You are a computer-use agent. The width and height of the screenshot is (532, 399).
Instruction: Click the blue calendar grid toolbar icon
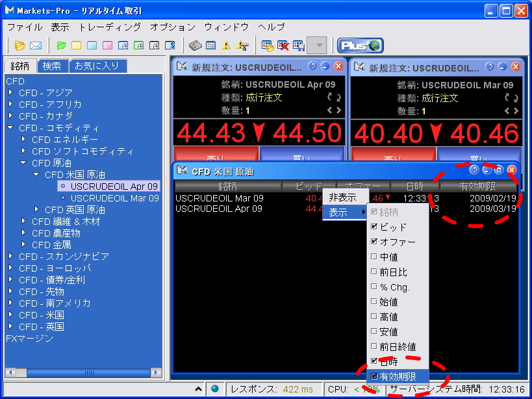pos(210,45)
